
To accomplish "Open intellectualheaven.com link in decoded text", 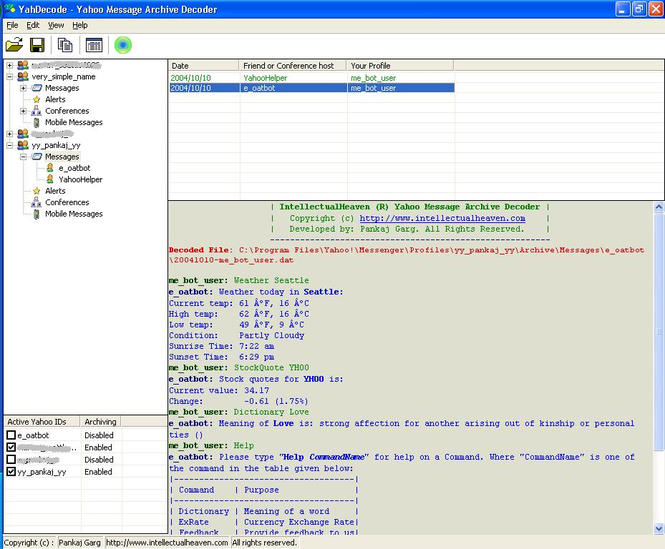I will [442, 218].
